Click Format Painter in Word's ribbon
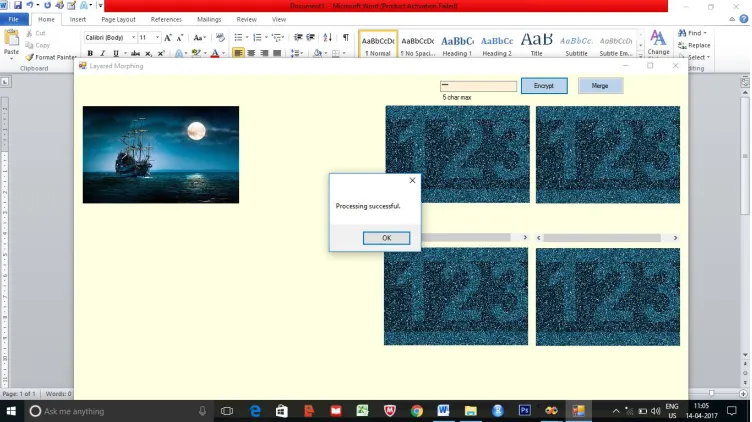Screen dimensions: 752x422 tap(51, 57)
